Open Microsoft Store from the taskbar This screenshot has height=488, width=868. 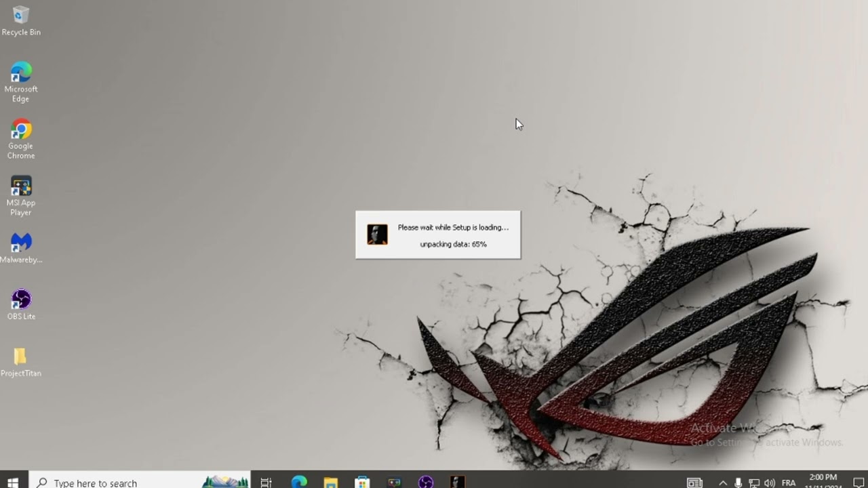(x=362, y=483)
